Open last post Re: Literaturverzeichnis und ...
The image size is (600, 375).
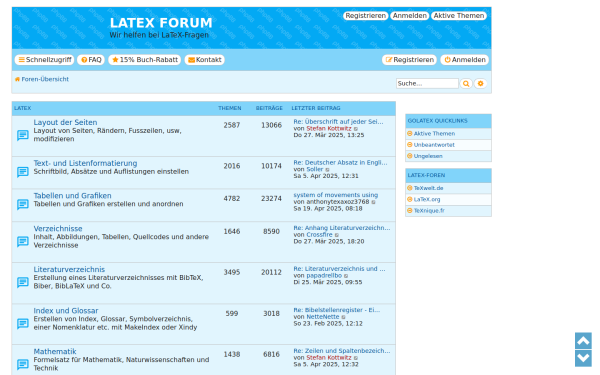click(x=339, y=269)
